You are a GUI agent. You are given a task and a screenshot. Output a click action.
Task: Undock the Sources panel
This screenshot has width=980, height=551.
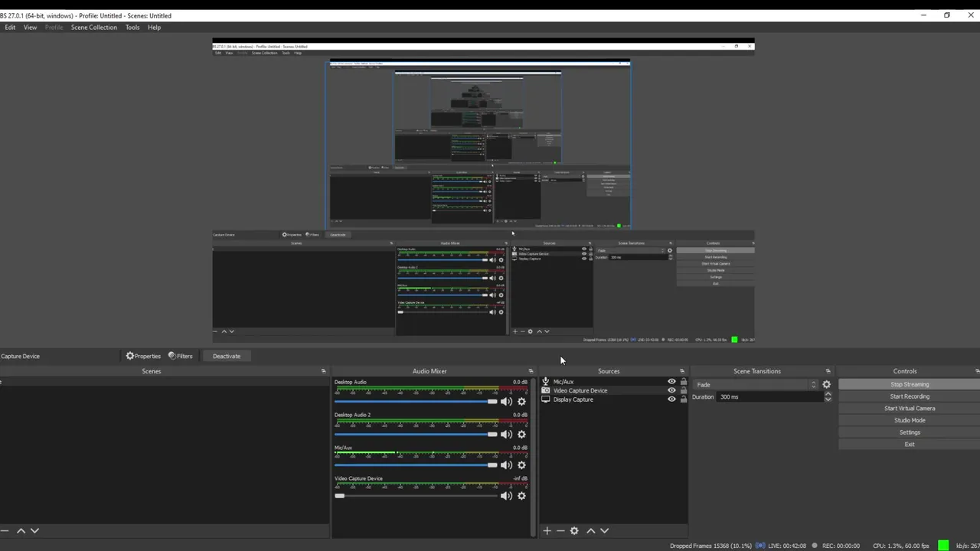pyautogui.click(x=682, y=371)
